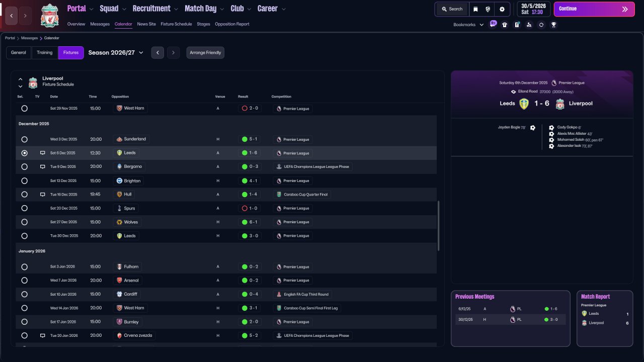The height and width of the screenshot is (362, 644).
Task: Click the Liverpool club crest in the header
Action: point(49,15)
